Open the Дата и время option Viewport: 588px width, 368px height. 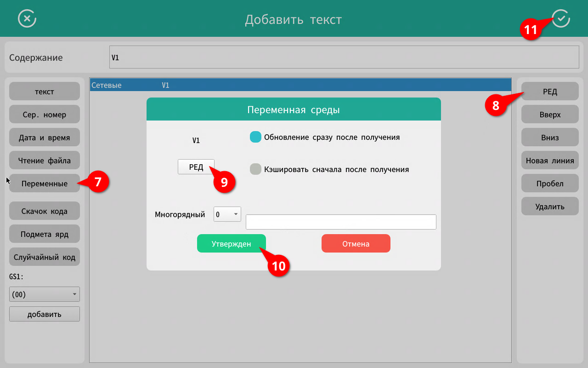point(45,138)
